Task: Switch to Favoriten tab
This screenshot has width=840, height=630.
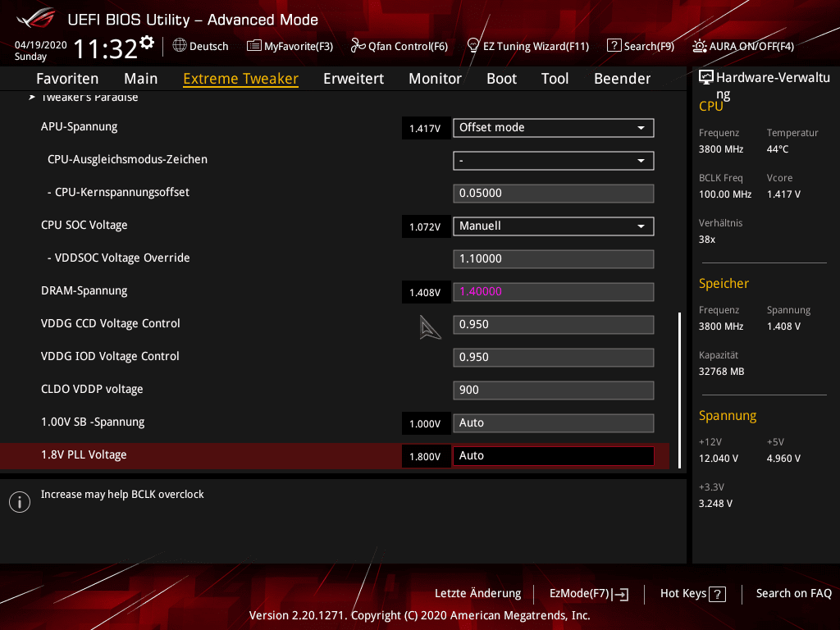Action: pyautogui.click(x=67, y=79)
